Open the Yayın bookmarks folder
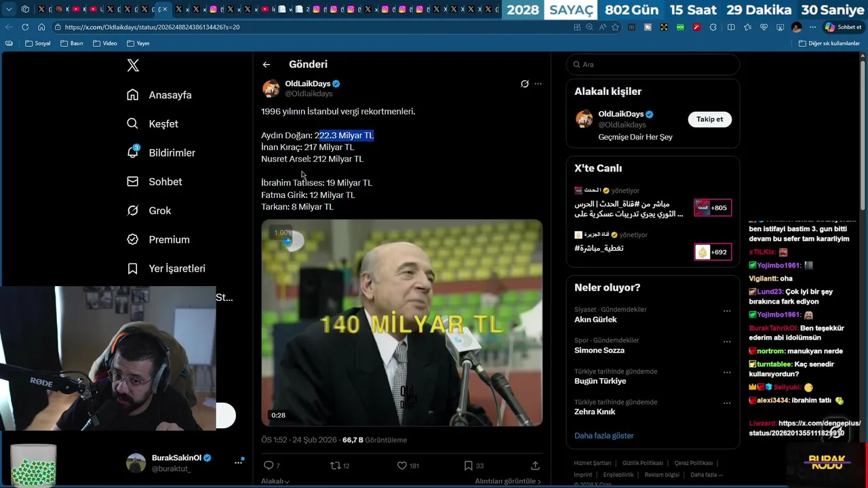The width and height of the screenshot is (868, 488). 138,43
